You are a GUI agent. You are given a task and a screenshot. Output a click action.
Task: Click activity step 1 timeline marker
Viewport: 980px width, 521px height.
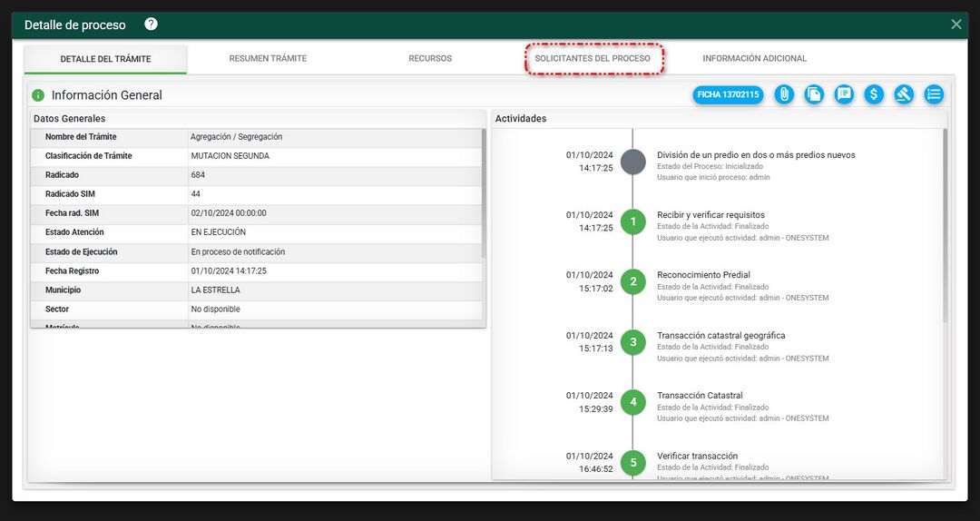point(633,221)
